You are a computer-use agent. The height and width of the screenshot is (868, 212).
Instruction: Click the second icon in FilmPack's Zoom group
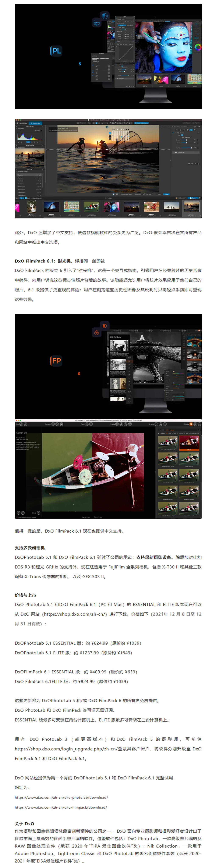pyautogui.click(x=91, y=424)
